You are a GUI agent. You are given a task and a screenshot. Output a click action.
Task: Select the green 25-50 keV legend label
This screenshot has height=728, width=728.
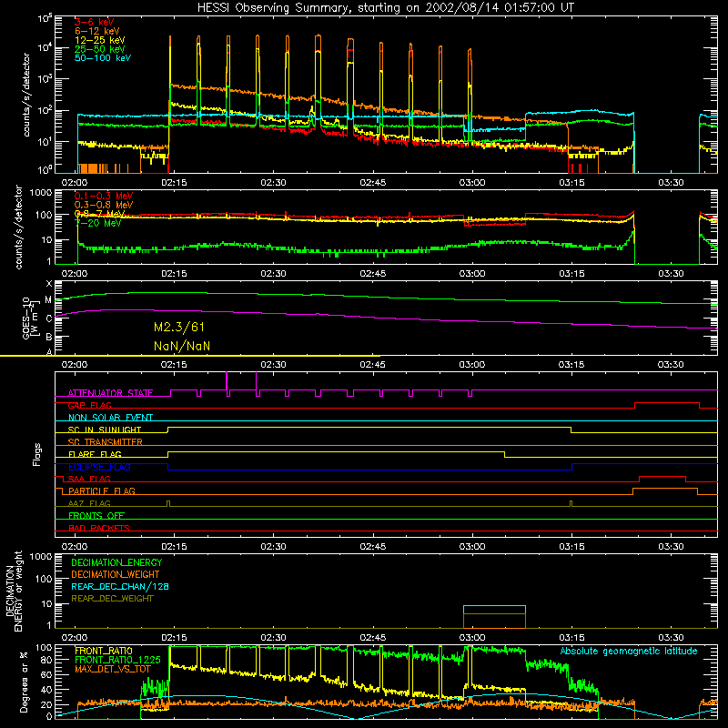coord(99,49)
